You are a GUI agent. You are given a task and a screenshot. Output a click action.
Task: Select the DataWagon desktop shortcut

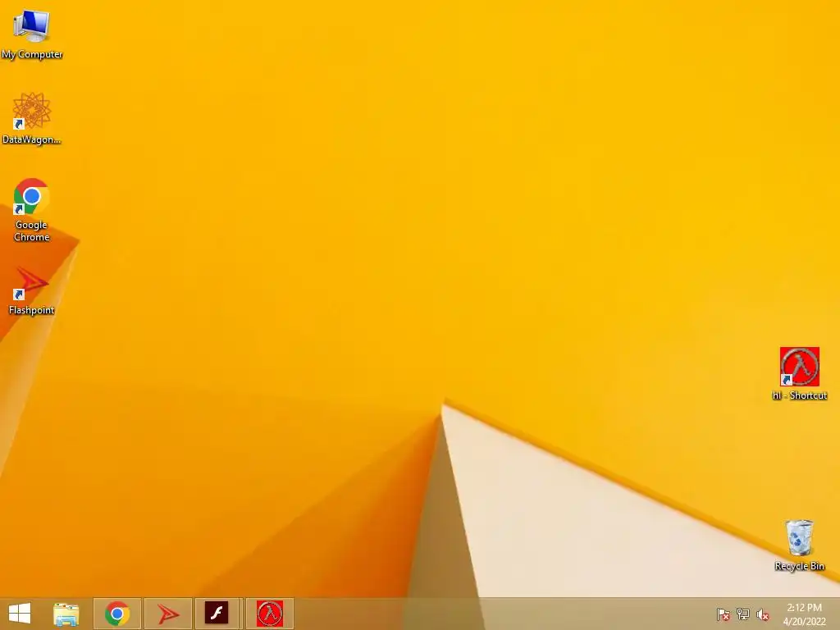point(32,118)
